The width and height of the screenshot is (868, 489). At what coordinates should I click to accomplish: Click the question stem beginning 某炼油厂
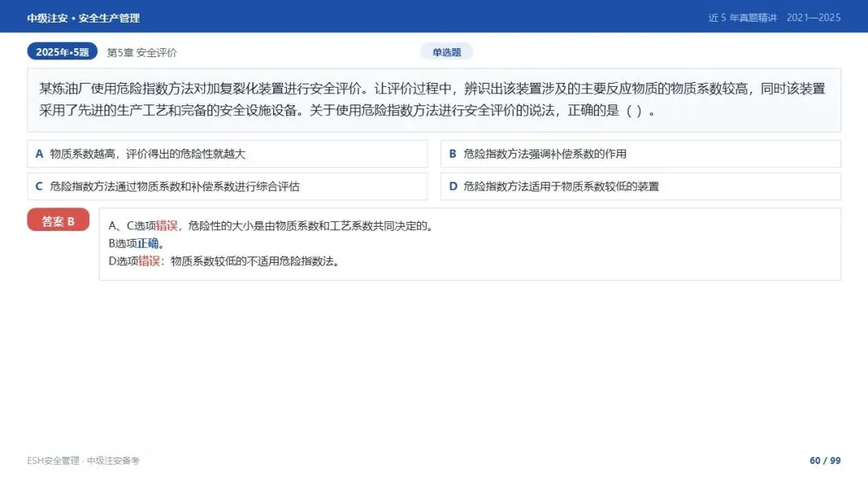click(434, 100)
